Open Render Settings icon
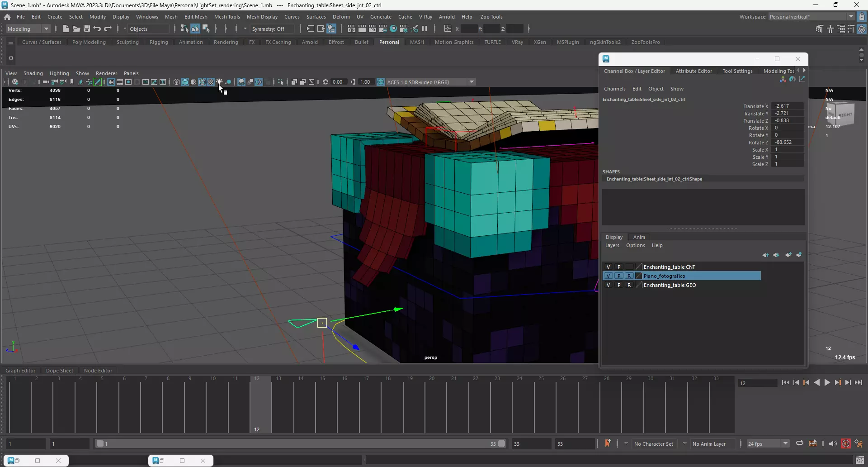The width and height of the screenshot is (868, 467). tap(383, 29)
